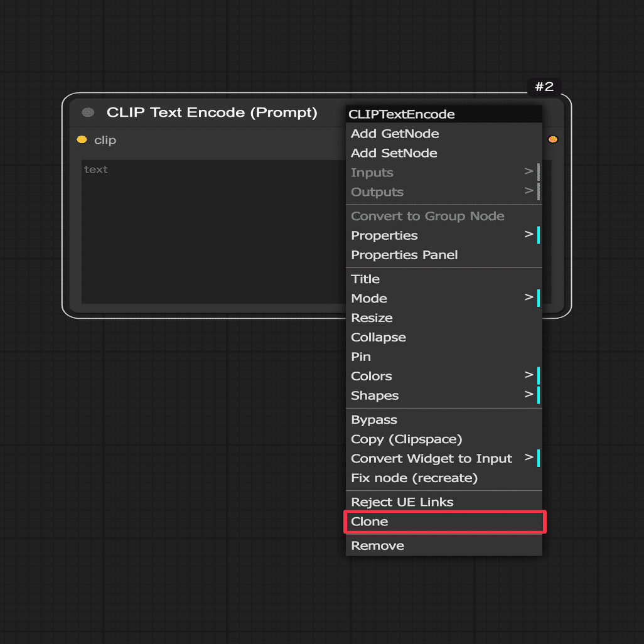Click the yellow clip input connector dot

82,139
